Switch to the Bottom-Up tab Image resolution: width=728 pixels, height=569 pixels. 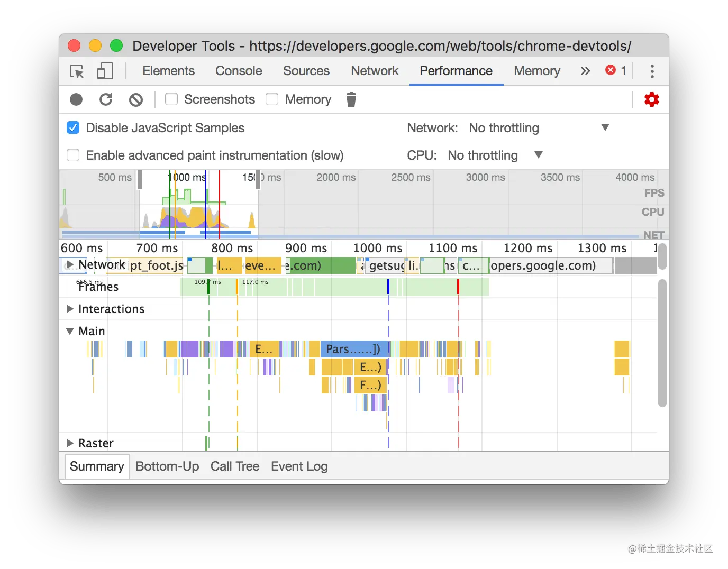click(167, 466)
